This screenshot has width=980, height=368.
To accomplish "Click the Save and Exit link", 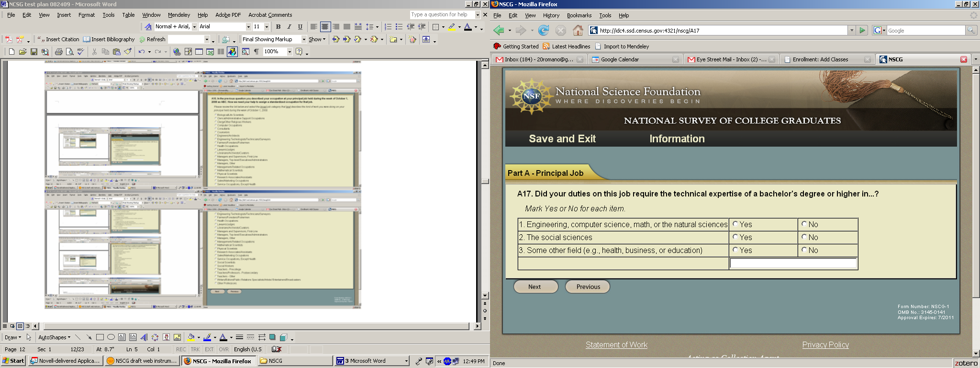I will pos(562,139).
